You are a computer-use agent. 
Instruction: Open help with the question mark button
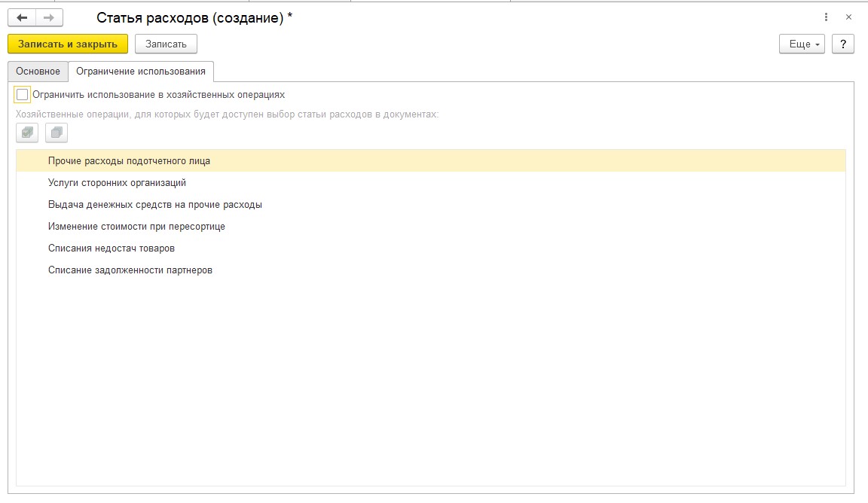coord(843,44)
